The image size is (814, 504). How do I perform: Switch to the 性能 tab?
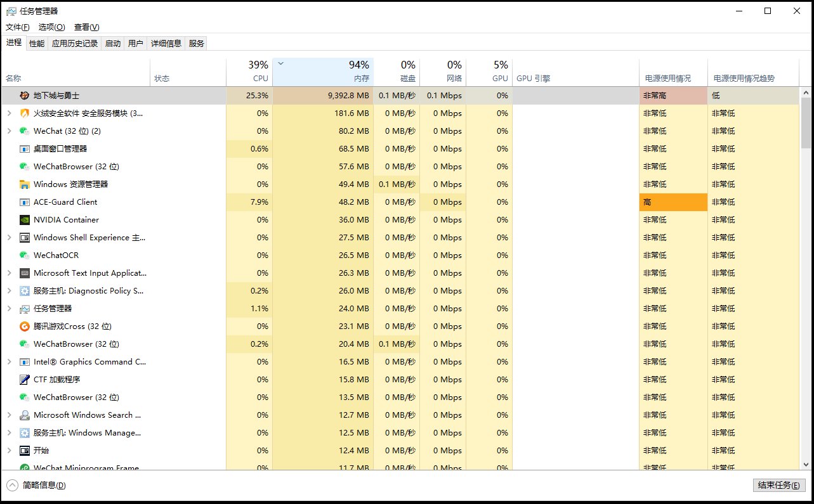click(x=37, y=43)
